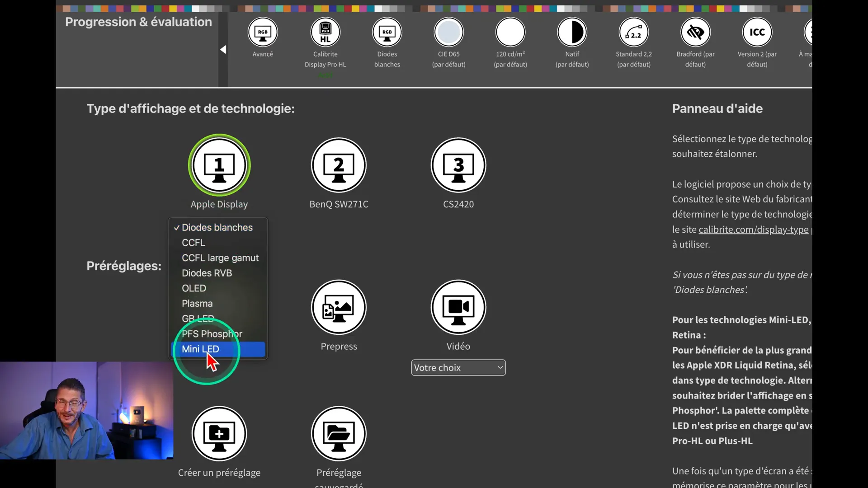This screenshot has height=488, width=868.
Task: Select Mini LED highlighted option
Action: point(217,349)
